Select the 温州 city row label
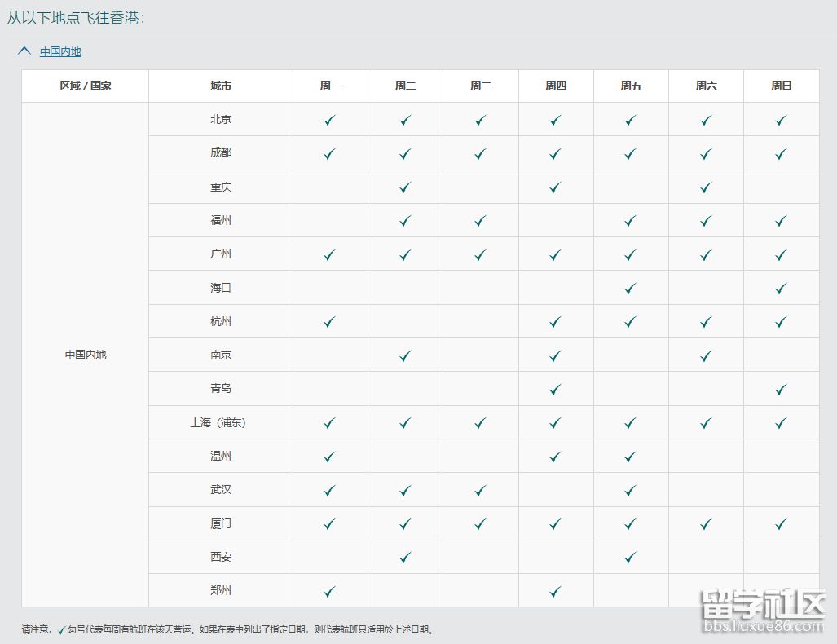837x644 pixels. (221, 456)
